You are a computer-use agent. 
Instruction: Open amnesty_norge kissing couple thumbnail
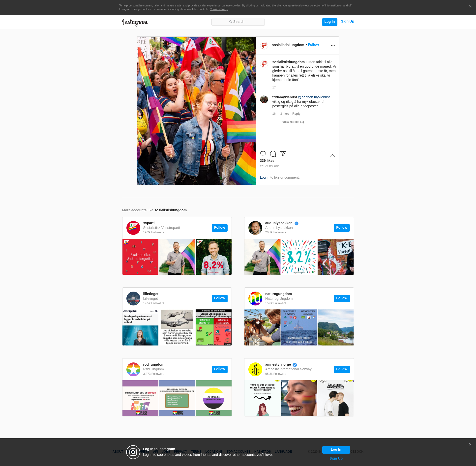point(336,398)
